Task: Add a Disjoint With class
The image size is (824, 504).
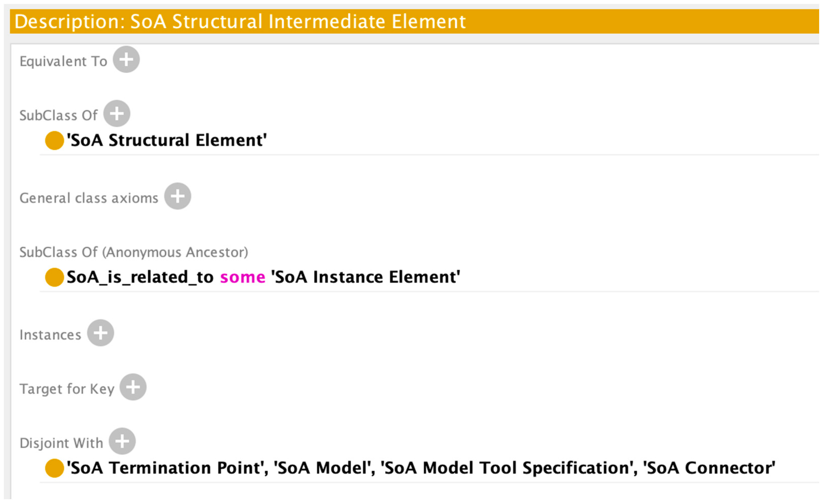Action: pyautogui.click(x=122, y=441)
